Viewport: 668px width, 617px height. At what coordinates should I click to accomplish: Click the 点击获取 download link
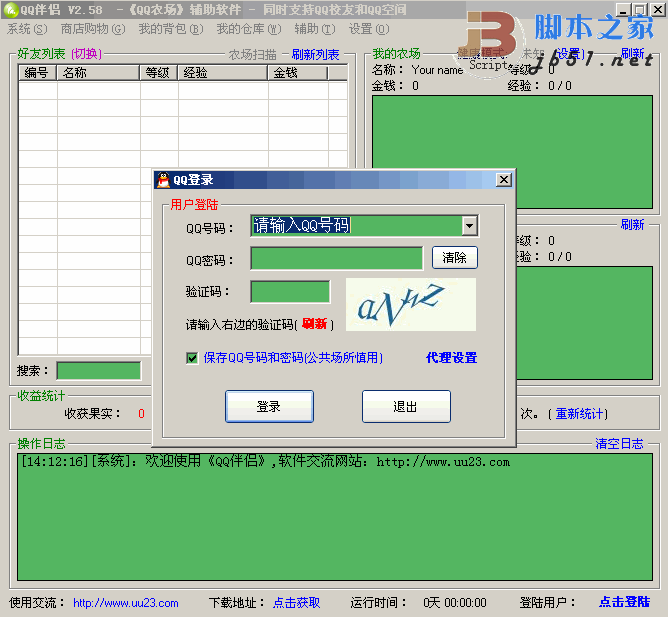pyautogui.click(x=297, y=603)
